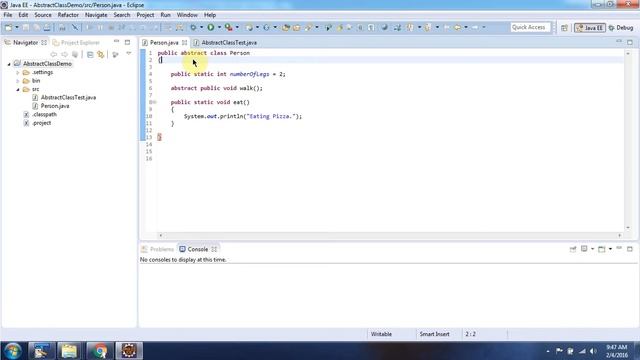Click the Open Type toolbar icon
The image size is (640, 360).
[286, 27]
